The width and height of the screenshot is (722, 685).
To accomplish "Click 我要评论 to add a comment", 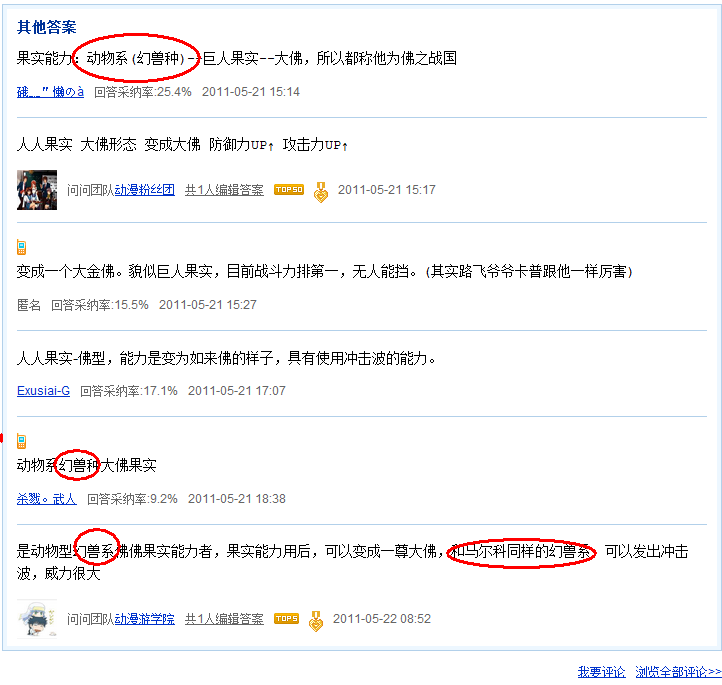I will pyautogui.click(x=601, y=672).
